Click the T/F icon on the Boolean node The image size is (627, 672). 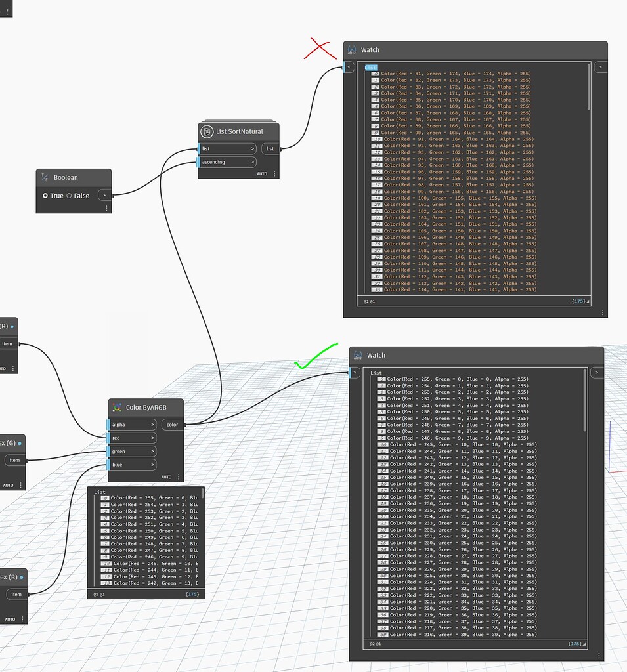46,177
